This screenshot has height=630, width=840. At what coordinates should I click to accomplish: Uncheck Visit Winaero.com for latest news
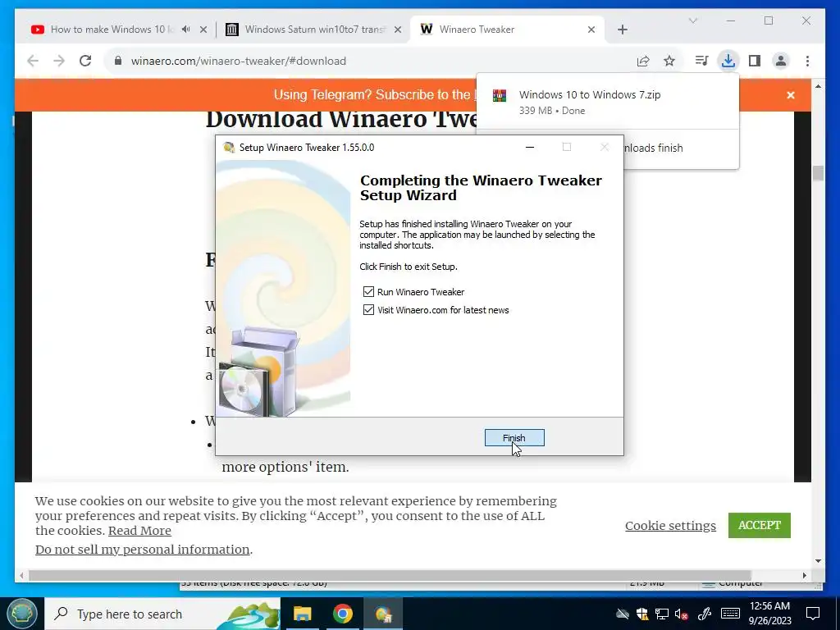pos(368,309)
